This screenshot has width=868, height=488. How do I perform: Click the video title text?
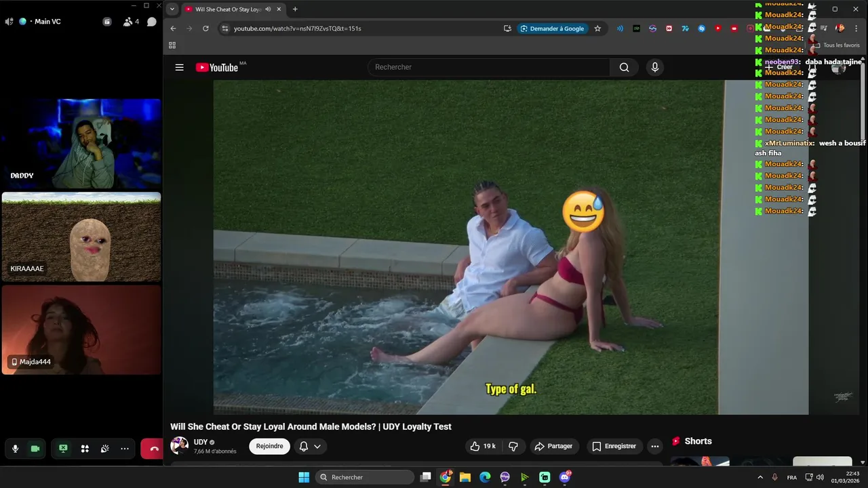pos(311,426)
